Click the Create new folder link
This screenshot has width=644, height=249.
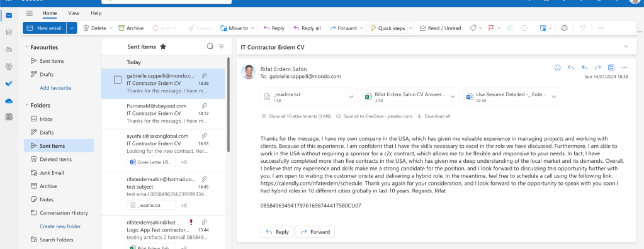click(60, 226)
